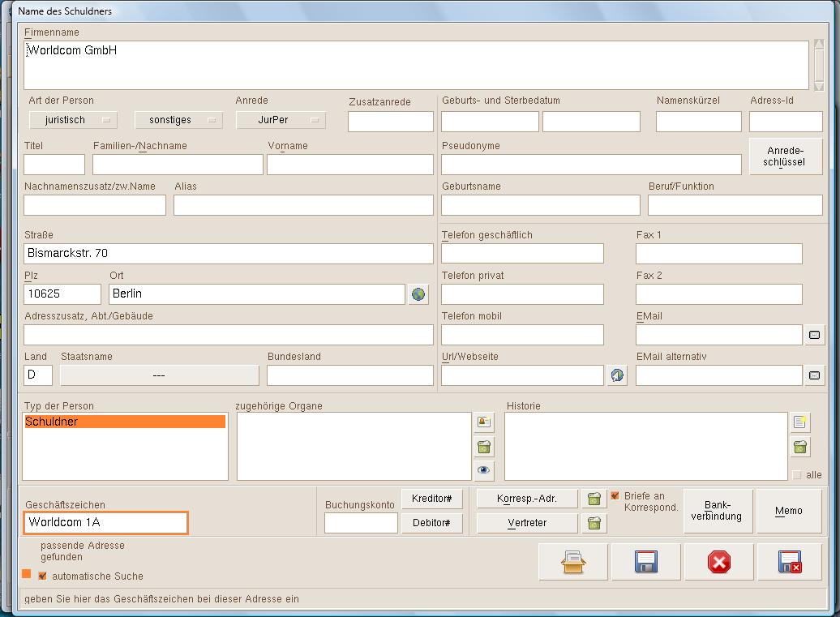The width and height of the screenshot is (840, 617).
Task: Open the JurPer Anrede dropdown
Action: 281,120
